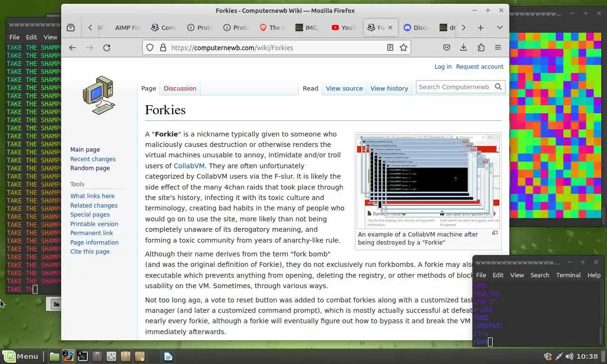Open File menu in left terminal
The height and width of the screenshot is (364, 607).
click(x=14, y=37)
